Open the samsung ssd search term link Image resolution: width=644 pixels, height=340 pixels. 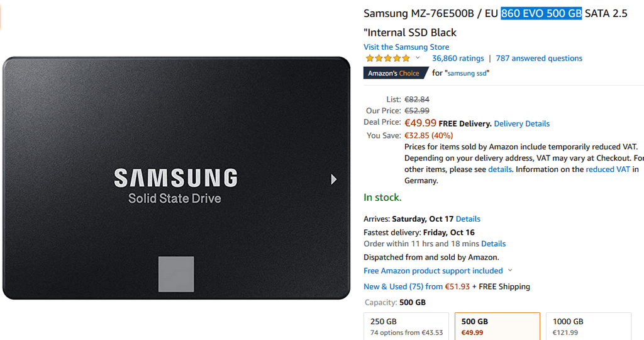point(467,73)
